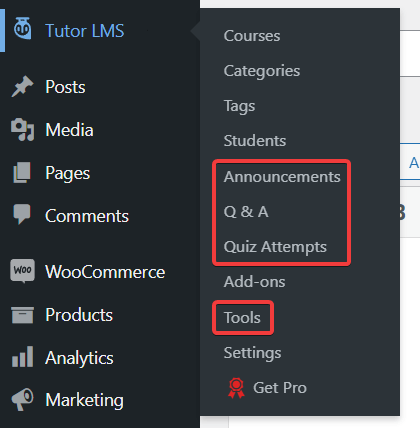This screenshot has height=428, width=420.
Task: Select Categories in the submenu
Action: (x=262, y=71)
